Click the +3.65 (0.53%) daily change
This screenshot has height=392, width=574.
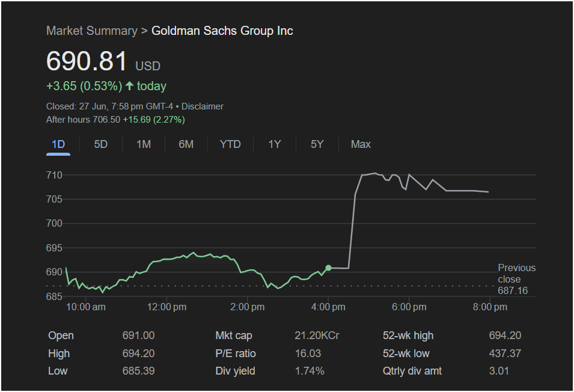point(84,86)
